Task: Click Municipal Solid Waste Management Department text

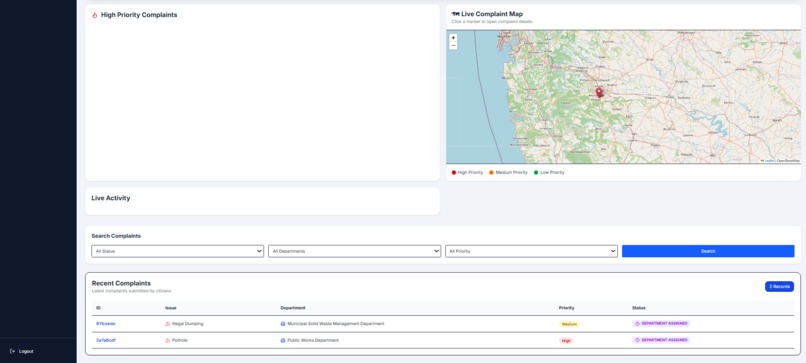Action: (x=336, y=324)
